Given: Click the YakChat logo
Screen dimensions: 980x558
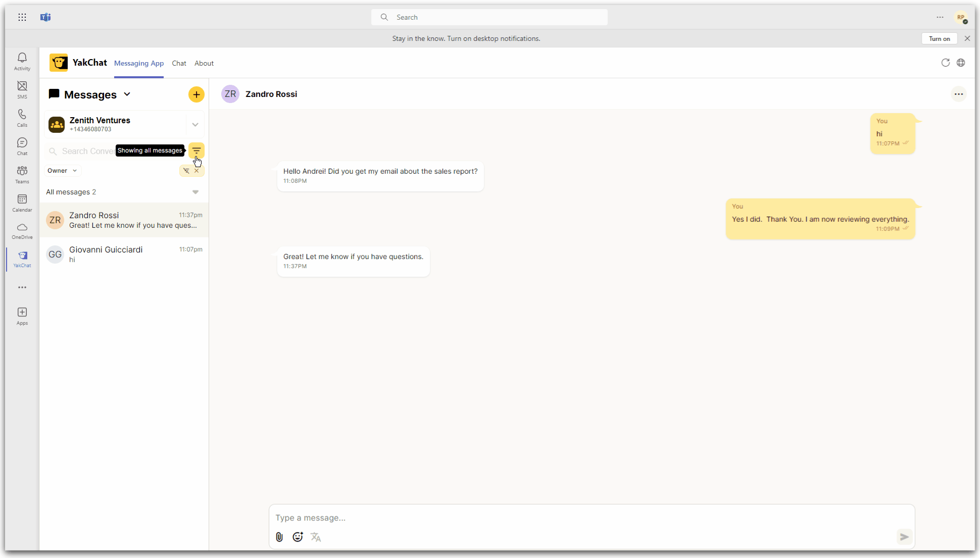Looking at the screenshot, I should (59, 63).
